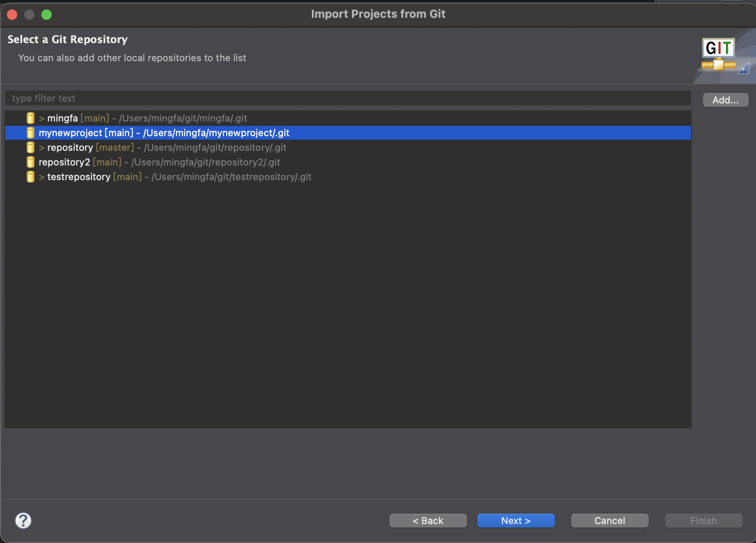The width and height of the screenshot is (756, 543).
Task: Click the mingfa repository cylinder icon
Action: (x=30, y=118)
